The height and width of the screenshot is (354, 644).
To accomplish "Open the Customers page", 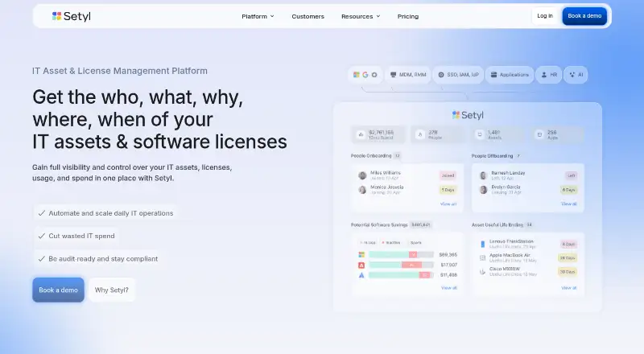I will click(308, 16).
